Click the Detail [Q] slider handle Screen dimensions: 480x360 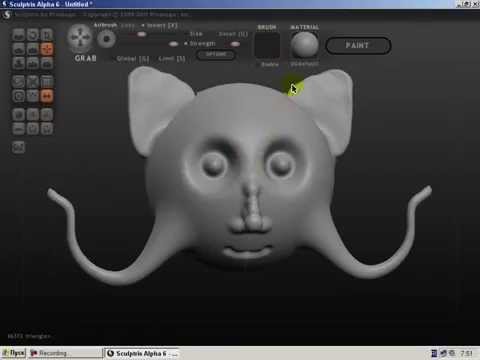235,44
